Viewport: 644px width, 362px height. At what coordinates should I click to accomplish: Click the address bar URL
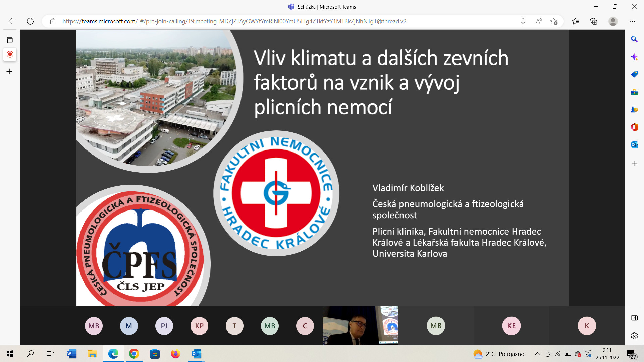pyautogui.click(x=234, y=21)
